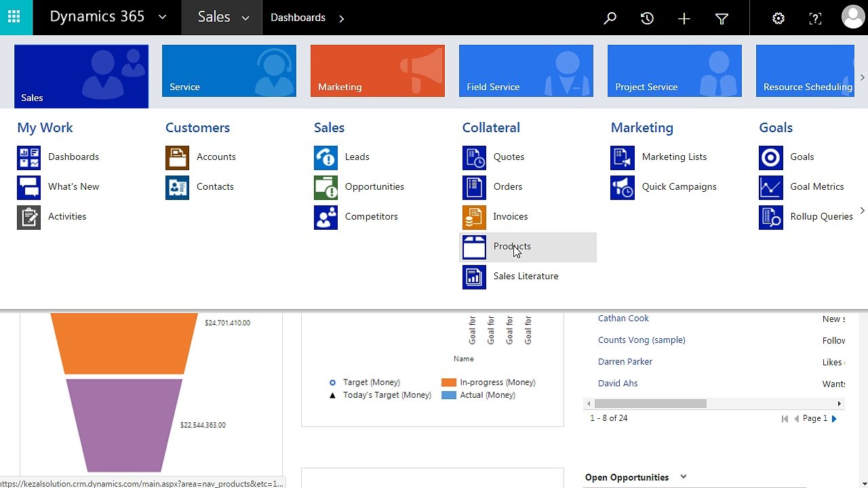Show more app tiles with right arrow
868x488 pixels.
click(862, 77)
